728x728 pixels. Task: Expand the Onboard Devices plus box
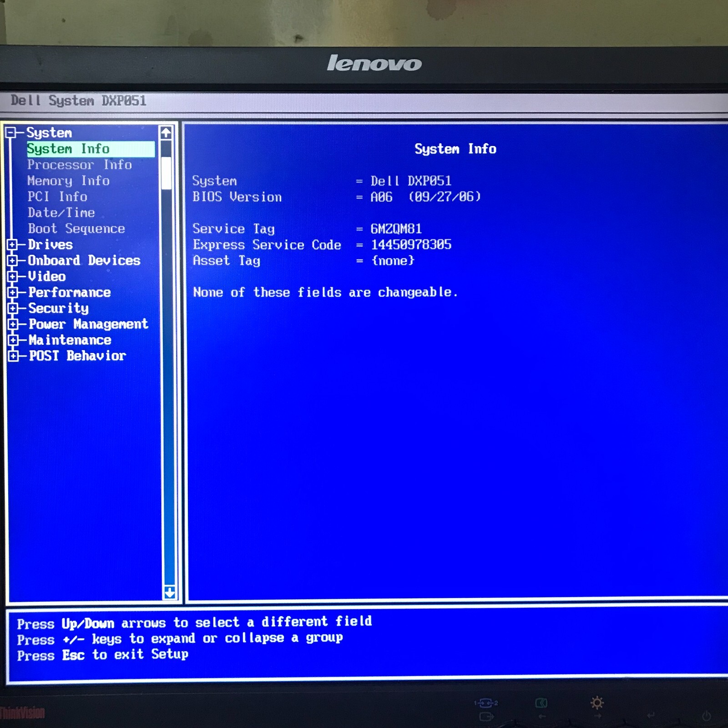coord(12,261)
